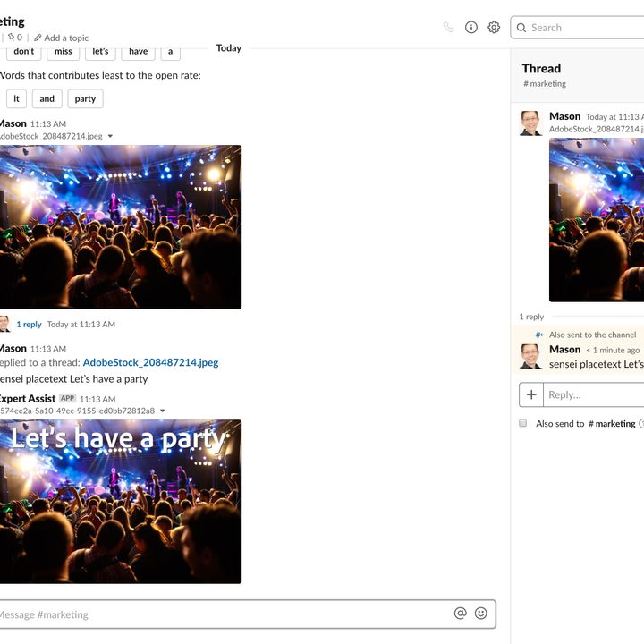The width and height of the screenshot is (644, 644).
Task: Open the 1 reply thread link
Action: click(29, 325)
